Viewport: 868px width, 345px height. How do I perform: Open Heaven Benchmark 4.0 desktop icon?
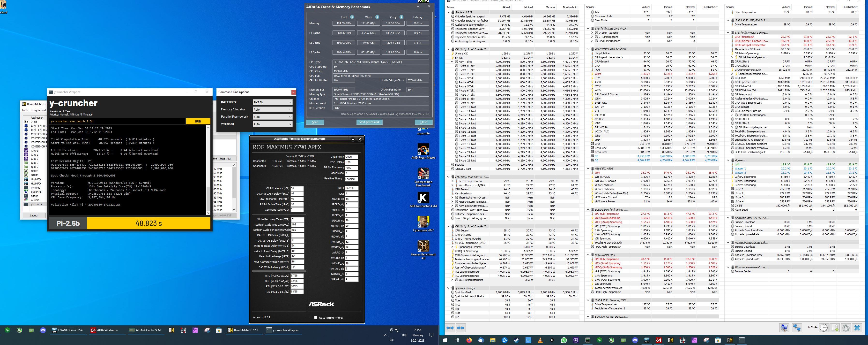[423, 250]
